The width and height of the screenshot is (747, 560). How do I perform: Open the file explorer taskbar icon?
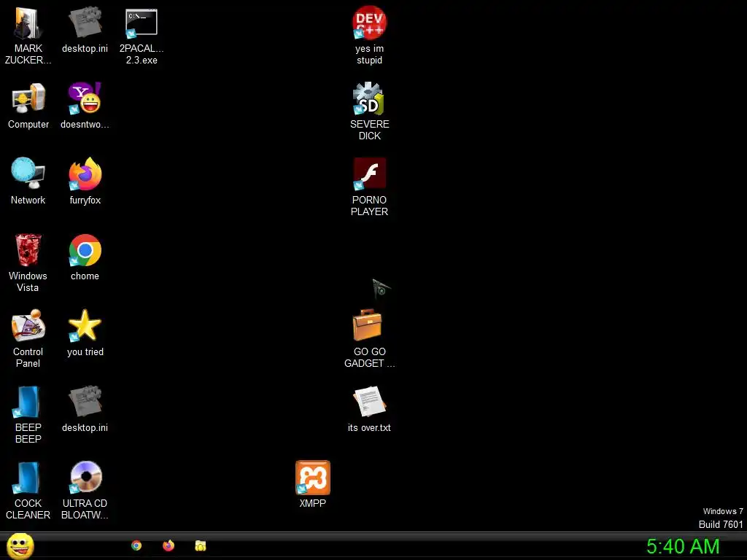[x=201, y=545]
